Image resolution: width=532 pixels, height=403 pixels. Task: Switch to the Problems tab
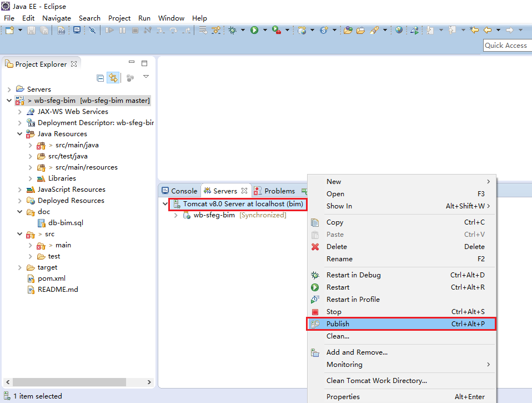[x=275, y=191]
